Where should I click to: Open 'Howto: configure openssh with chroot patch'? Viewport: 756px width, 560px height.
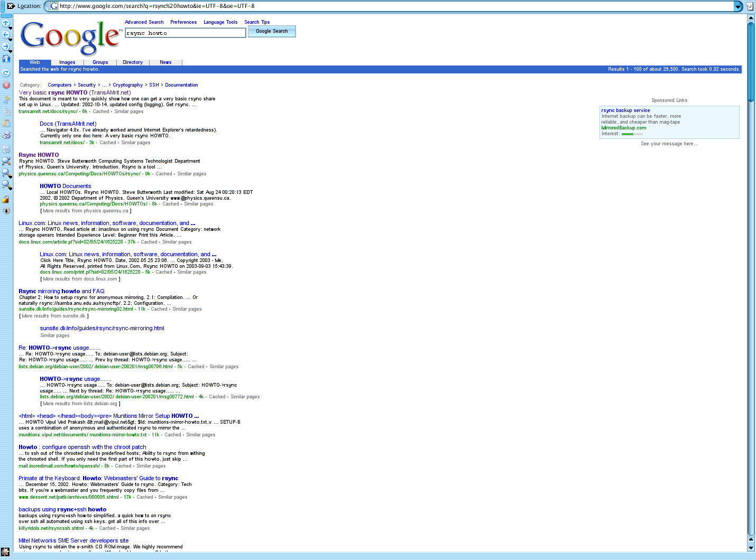coord(82,447)
